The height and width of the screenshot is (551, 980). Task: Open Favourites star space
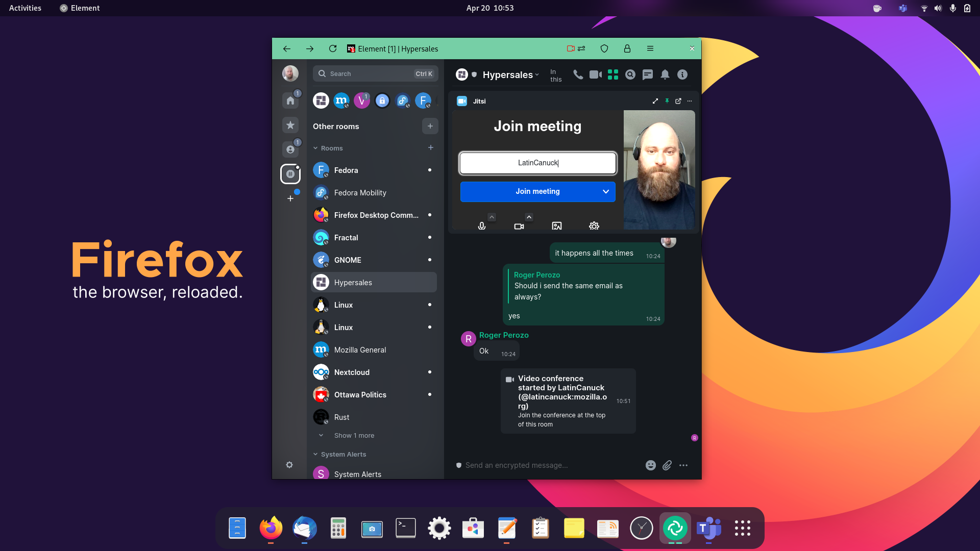290,125
